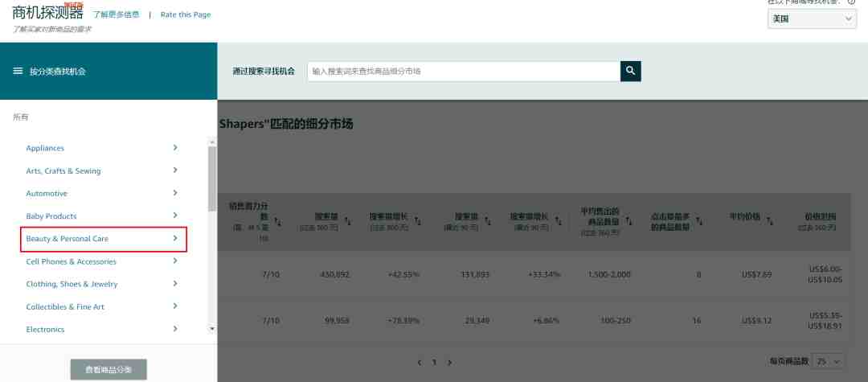Sort by 搜索量增长 (过去 360 天) column

click(418, 220)
